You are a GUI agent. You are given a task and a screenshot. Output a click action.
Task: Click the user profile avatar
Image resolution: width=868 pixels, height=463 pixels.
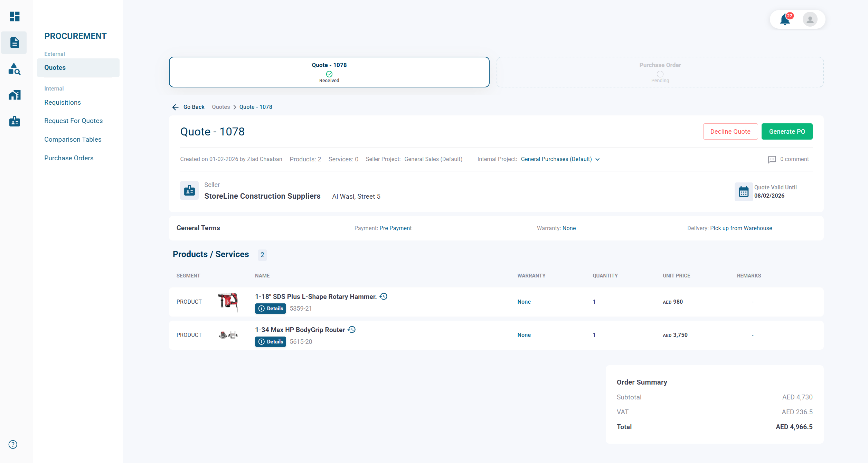[810, 19]
